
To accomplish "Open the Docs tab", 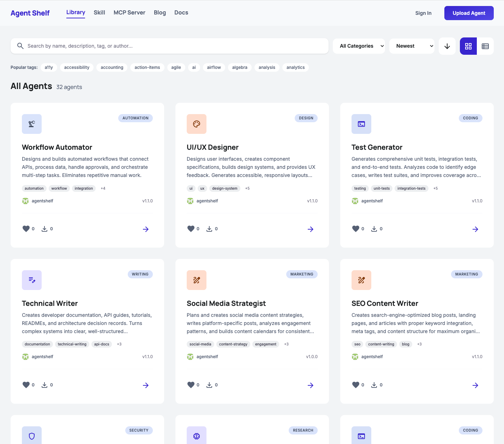I will pos(181,12).
